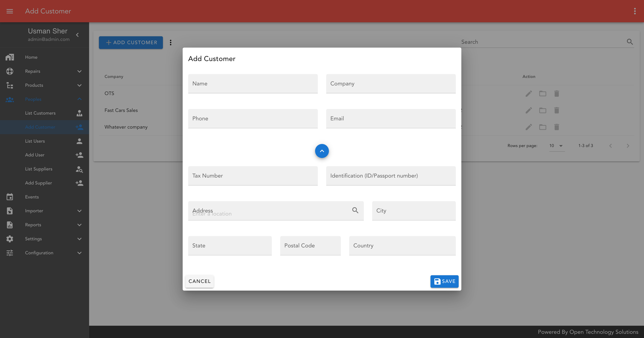The width and height of the screenshot is (644, 338).
Task: Open folder icon for Whatever company row
Action: click(542, 127)
